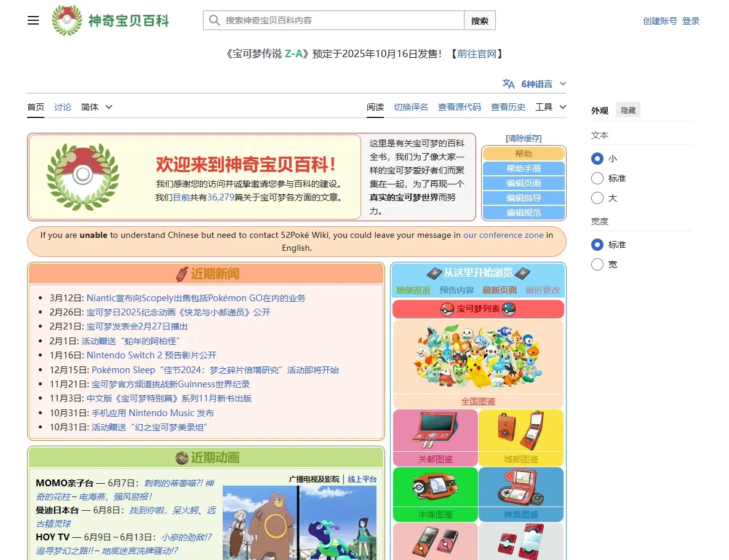Open 宝可梦发表会2月27日播出 news link
The height and width of the screenshot is (560, 729).
(137, 326)
